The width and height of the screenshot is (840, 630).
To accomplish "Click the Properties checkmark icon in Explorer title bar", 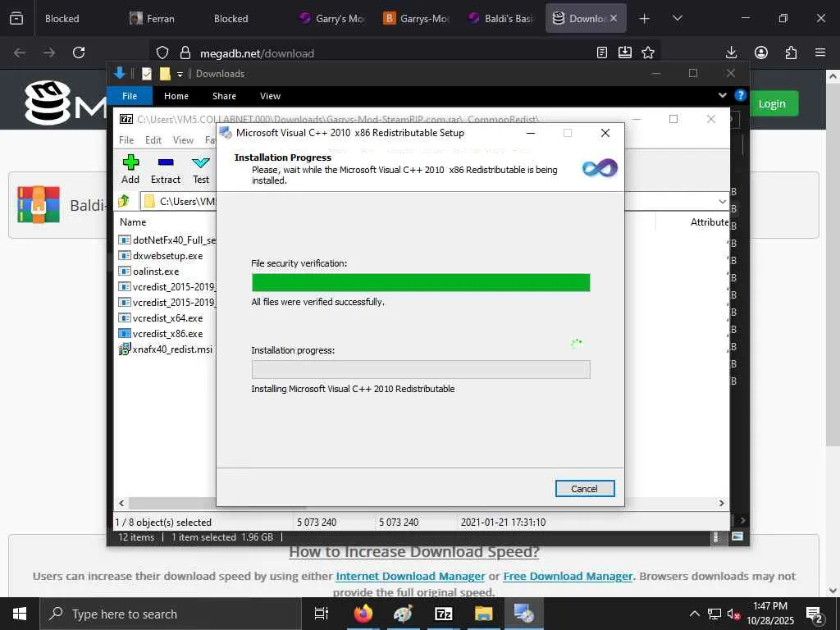I will pyautogui.click(x=147, y=74).
